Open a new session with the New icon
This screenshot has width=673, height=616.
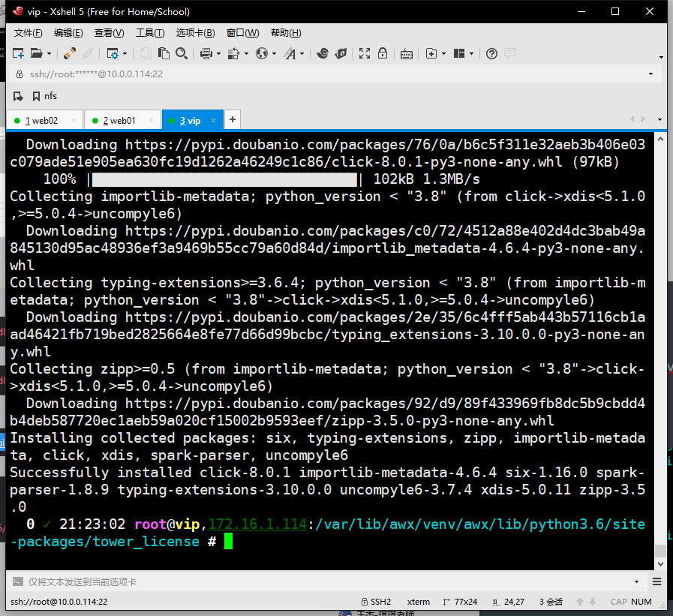(19, 53)
